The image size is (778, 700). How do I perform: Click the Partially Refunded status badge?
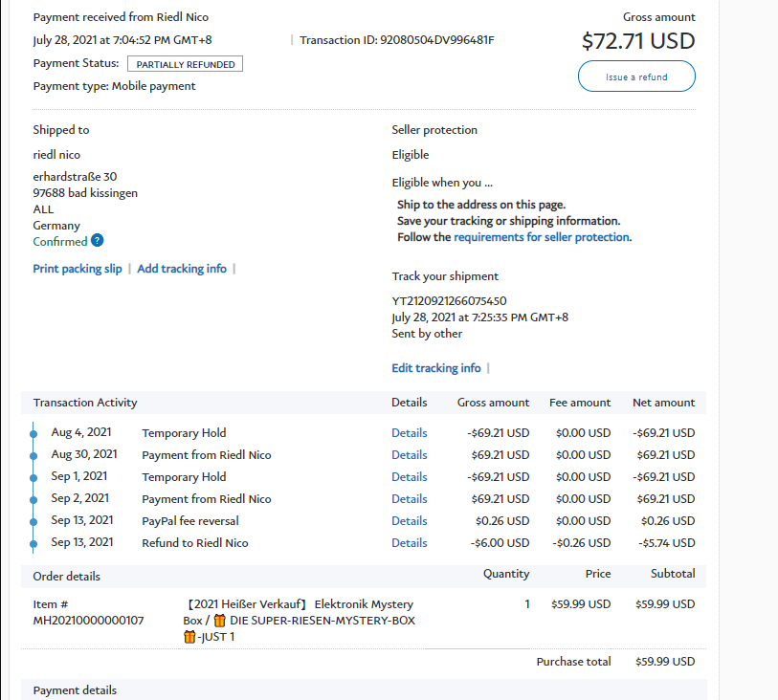pyautogui.click(x=186, y=64)
